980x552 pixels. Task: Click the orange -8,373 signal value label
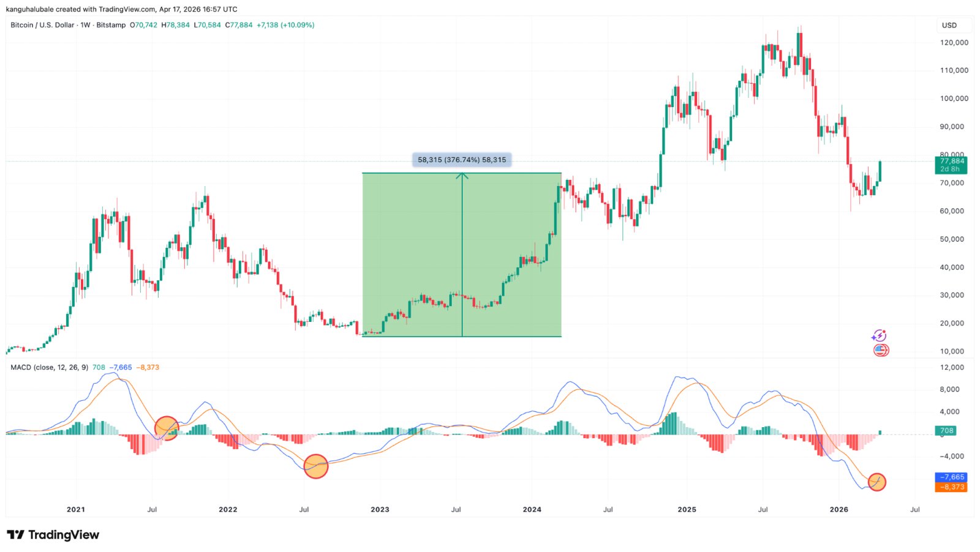(x=951, y=487)
